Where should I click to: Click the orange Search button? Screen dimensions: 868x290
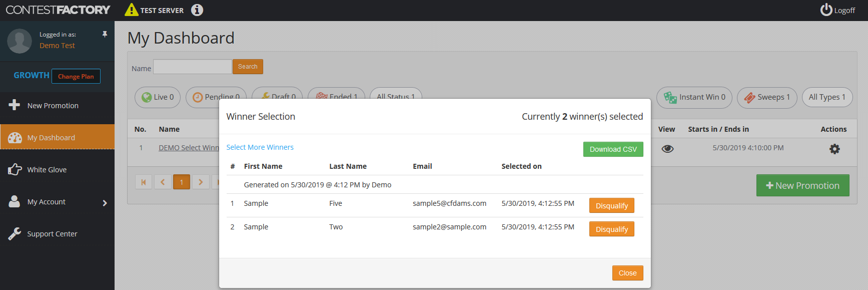248,67
